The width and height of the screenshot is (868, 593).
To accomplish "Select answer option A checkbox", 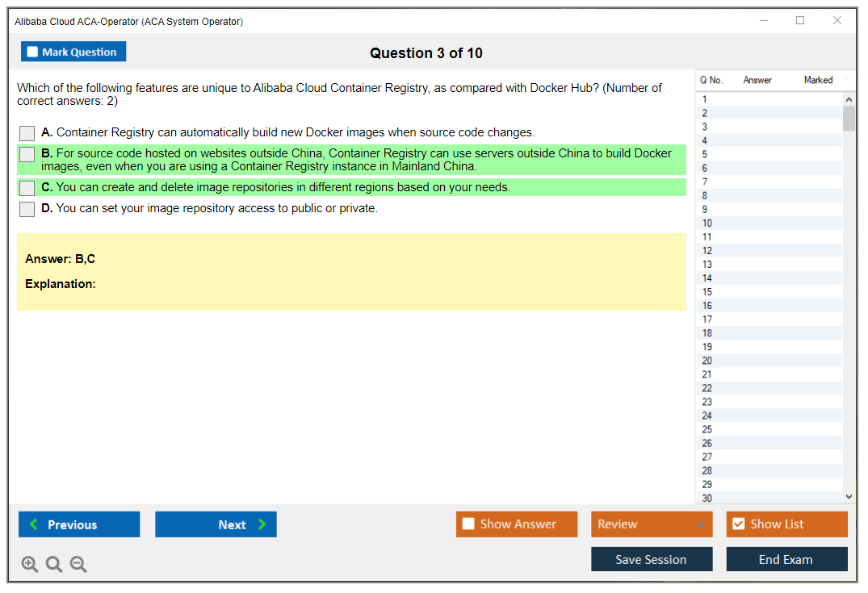I will click(27, 133).
